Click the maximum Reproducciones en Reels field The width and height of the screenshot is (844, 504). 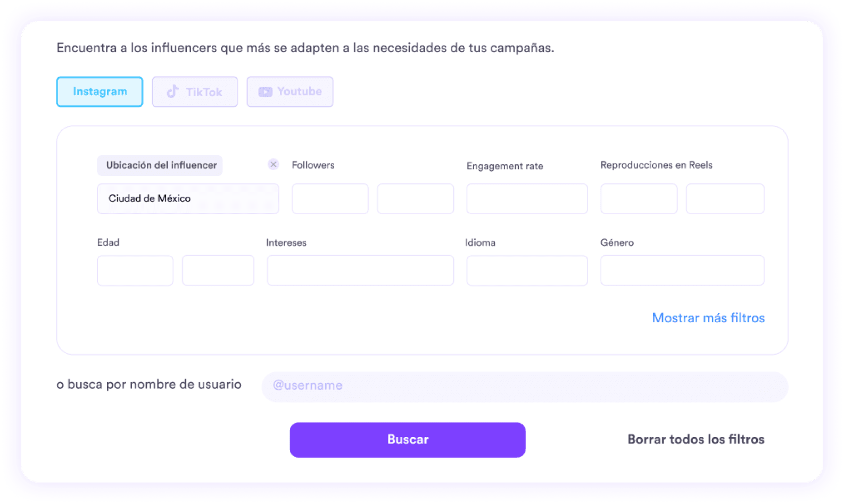725,199
